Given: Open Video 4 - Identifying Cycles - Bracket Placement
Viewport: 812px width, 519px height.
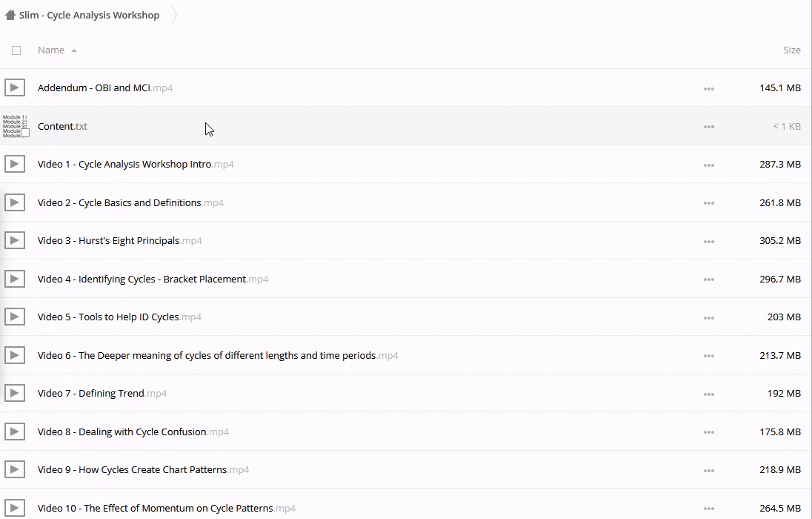Looking at the screenshot, I should point(142,279).
